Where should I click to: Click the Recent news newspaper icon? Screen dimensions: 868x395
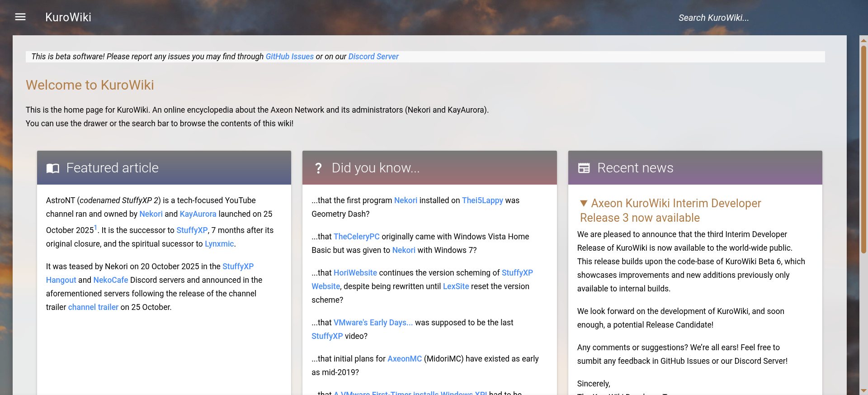(584, 168)
